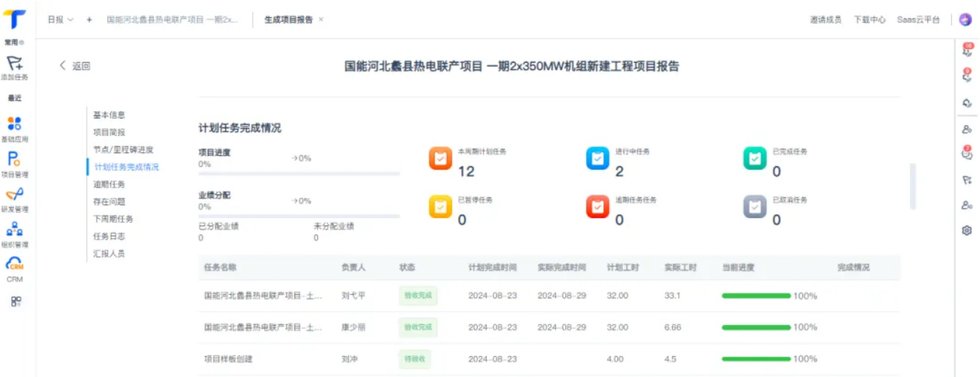Click the blue T app logo

(15, 19)
